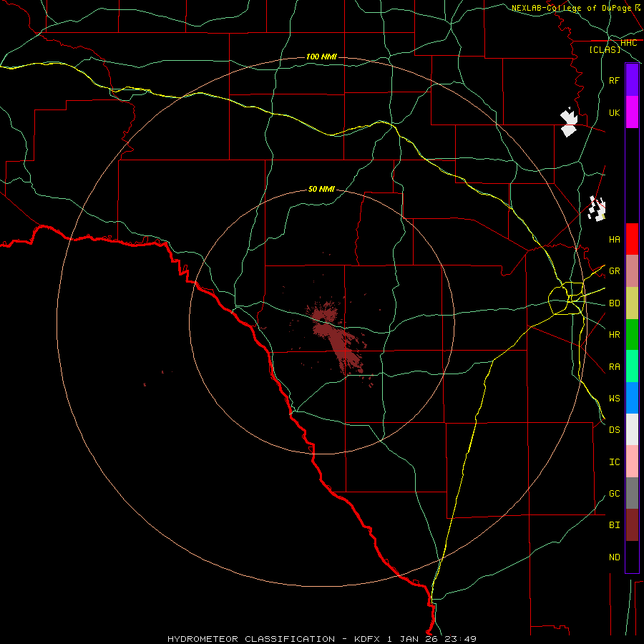Viewport: 644px width, 644px height.
Task: Click the IC pink legend swatch
Action: click(632, 462)
